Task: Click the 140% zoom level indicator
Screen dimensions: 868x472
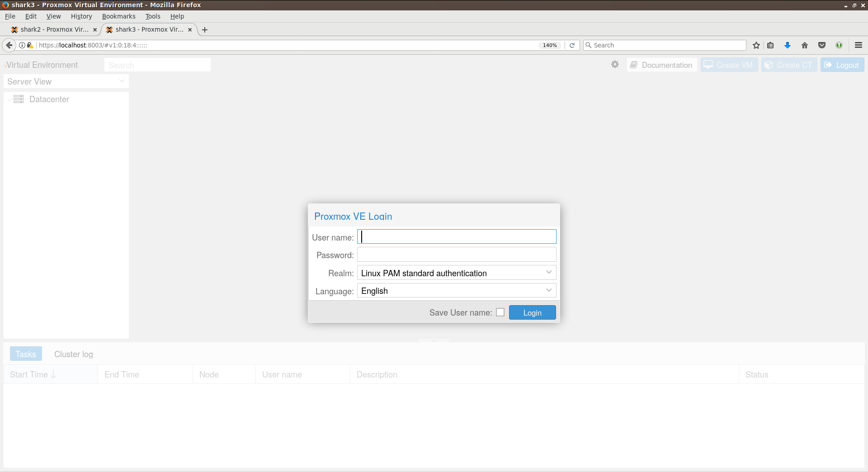Action: (550, 45)
